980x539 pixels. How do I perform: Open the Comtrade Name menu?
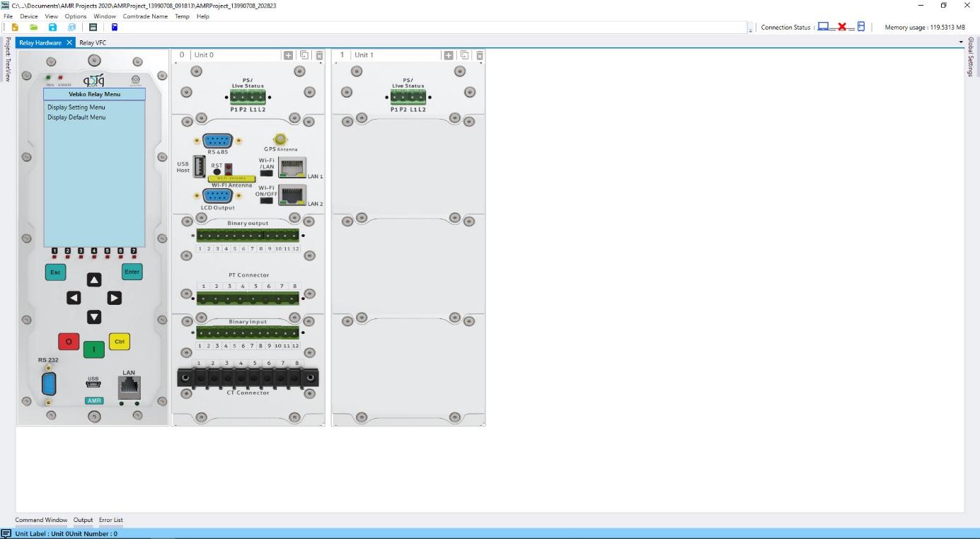point(145,16)
